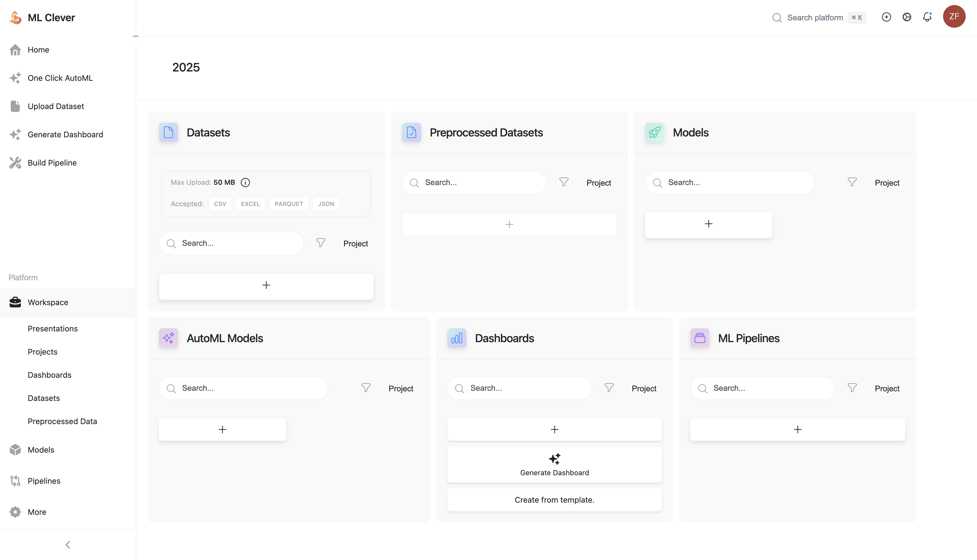The height and width of the screenshot is (560, 977).
Task: Open the Datasets Project dropdown
Action: pos(355,244)
